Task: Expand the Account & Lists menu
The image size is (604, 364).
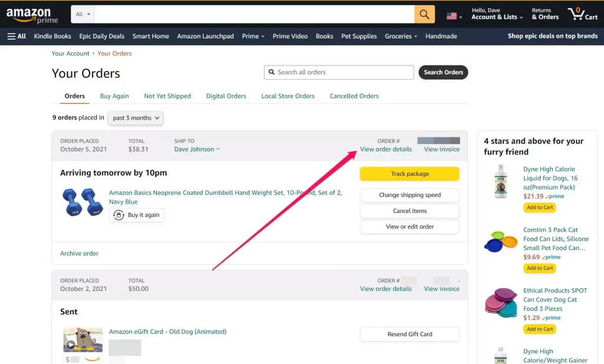Action: (497, 14)
